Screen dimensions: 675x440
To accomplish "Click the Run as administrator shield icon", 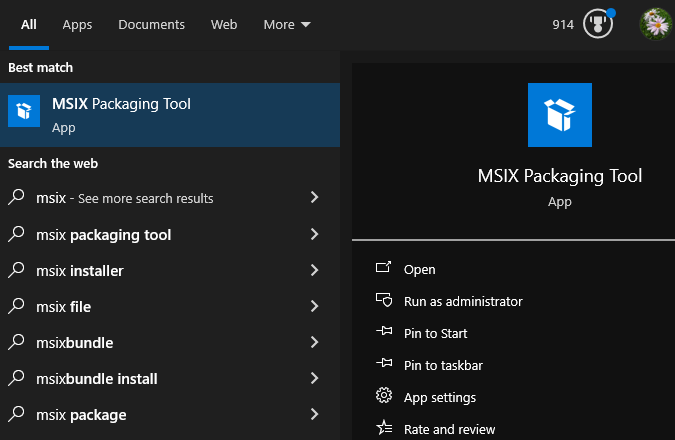I will [384, 300].
